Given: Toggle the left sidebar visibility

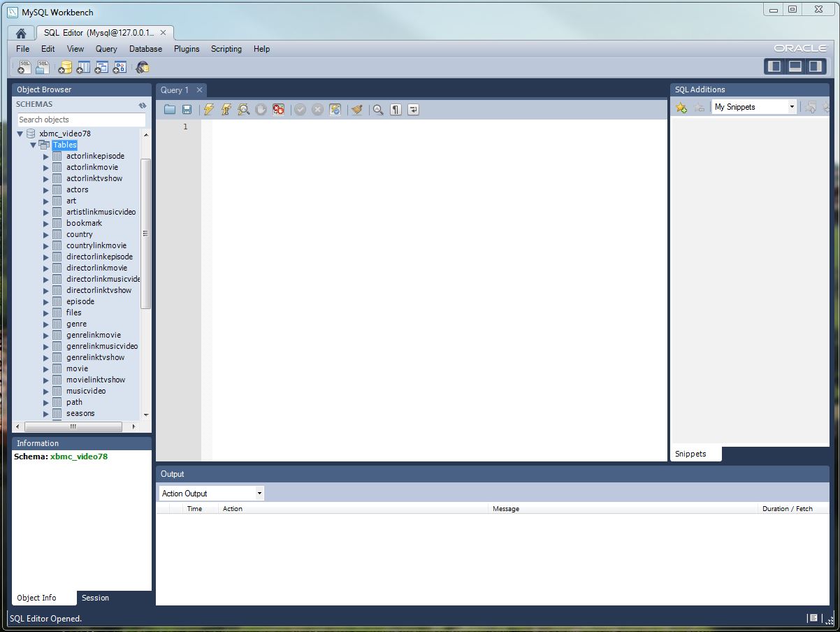Looking at the screenshot, I should (x=774, y=66).
